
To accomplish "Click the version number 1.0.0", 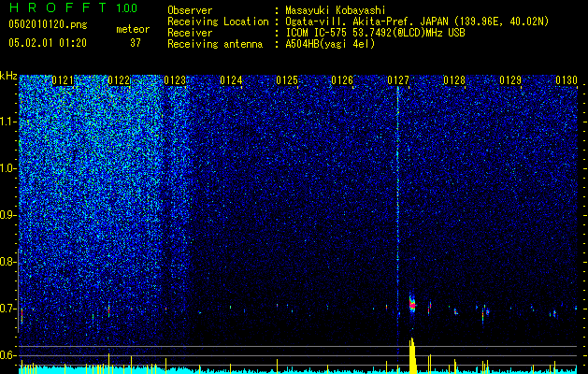I will coord(126,7).
